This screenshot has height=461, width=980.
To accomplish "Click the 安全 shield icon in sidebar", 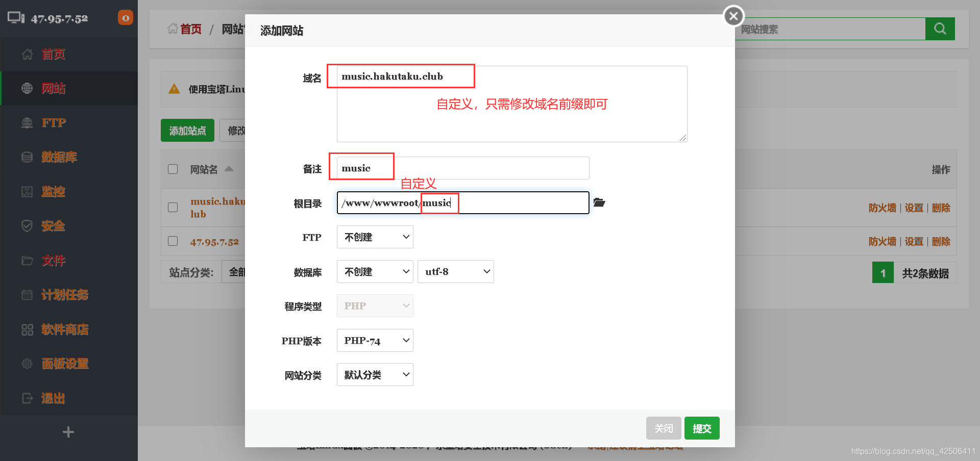I will coord(27,226).
